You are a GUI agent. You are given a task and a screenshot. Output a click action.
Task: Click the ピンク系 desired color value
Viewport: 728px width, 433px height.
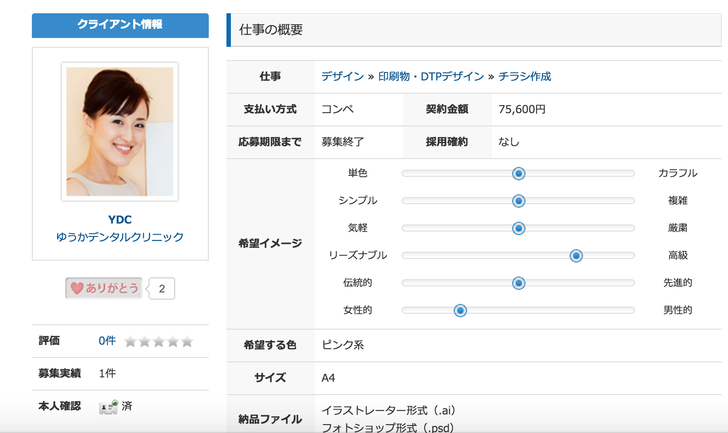[x=343, y=345]
